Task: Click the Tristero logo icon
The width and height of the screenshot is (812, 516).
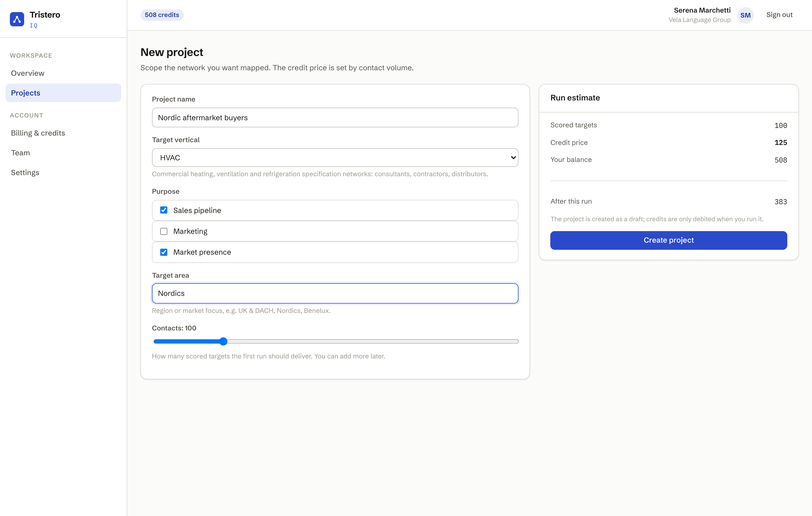Action: click(x=17, y=19)
